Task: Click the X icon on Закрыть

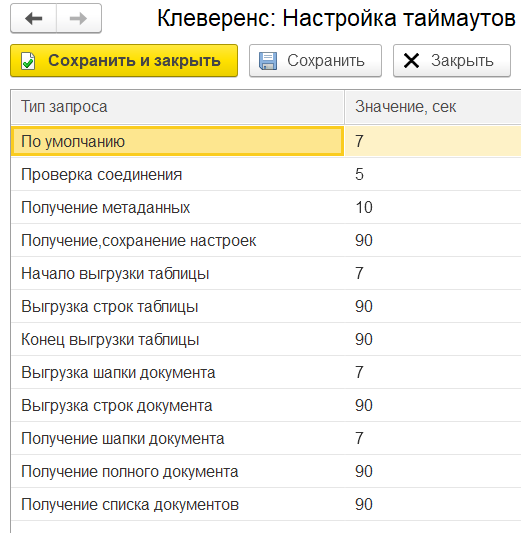Action: click(411, 61)
